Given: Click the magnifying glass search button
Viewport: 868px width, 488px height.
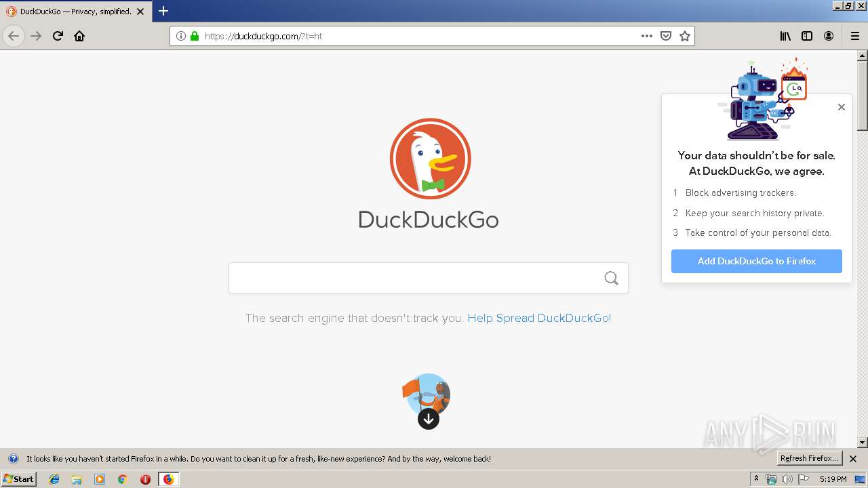Looking at the screenshot, I should [x=612, y=278].
